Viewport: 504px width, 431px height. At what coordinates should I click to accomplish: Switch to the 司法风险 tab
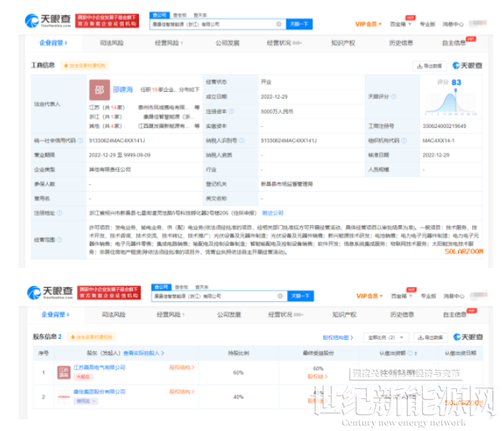click(x=112, y=42)
